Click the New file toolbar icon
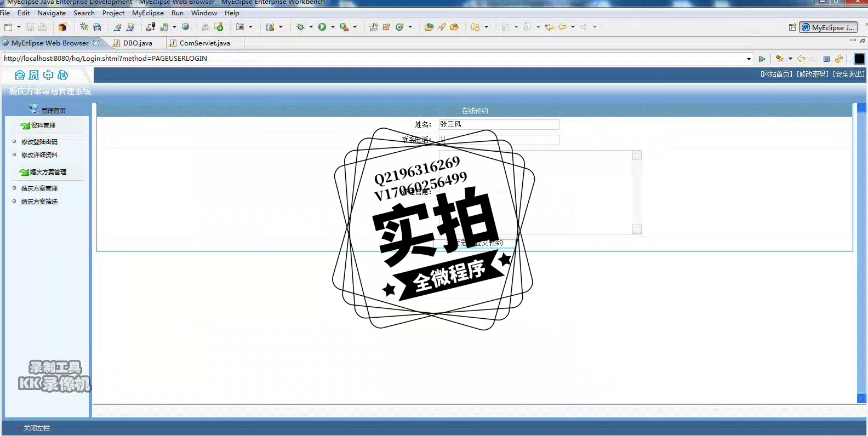This screenshot has height=436, width=868. coord(8,27)
